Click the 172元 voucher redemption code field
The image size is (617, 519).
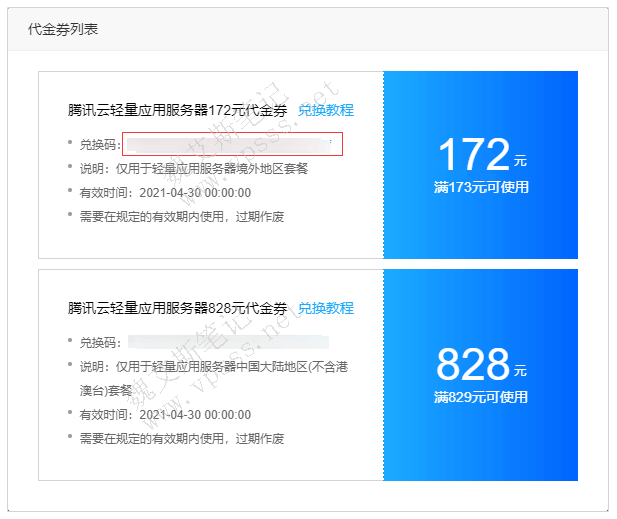point(232,144)
